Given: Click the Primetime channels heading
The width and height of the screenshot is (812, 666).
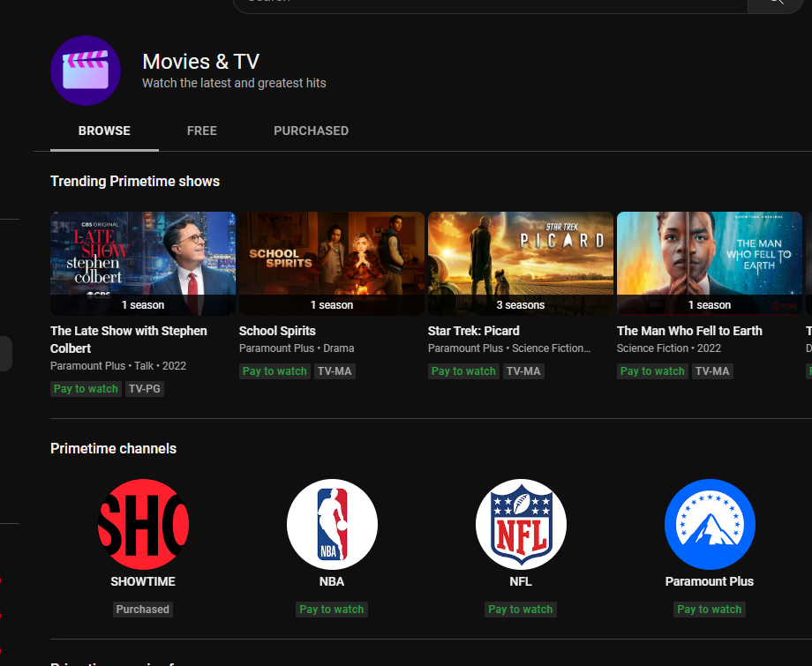Looking at the screenshot, I should pos(113,448).
